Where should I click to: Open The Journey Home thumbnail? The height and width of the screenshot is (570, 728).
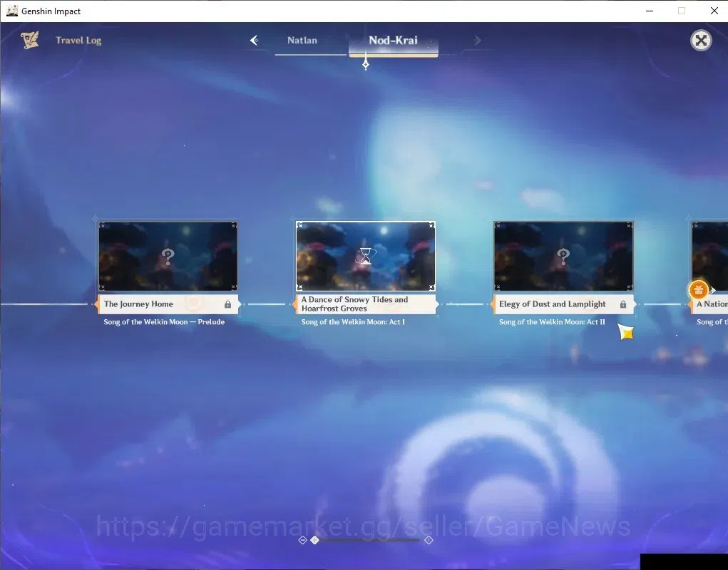[x=168, y=256]
